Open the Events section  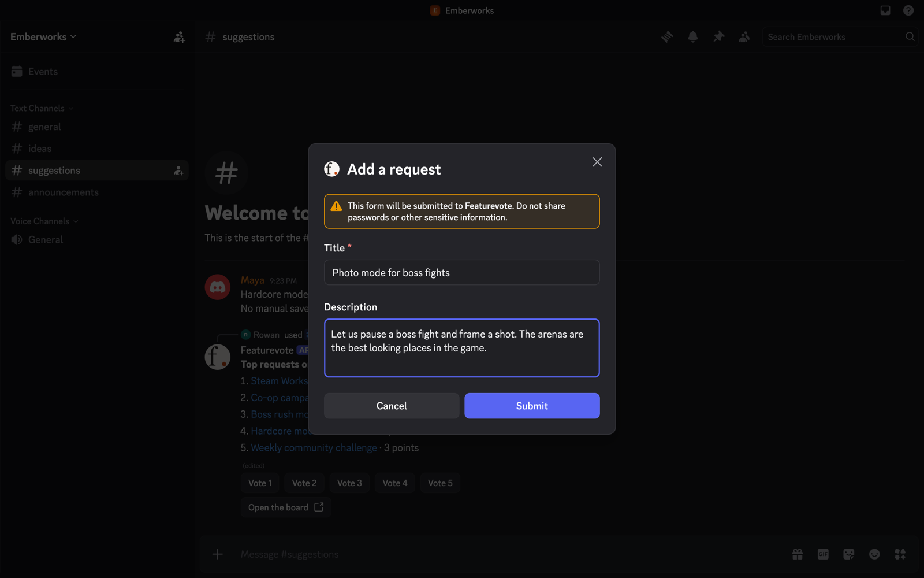coord(97,72)
